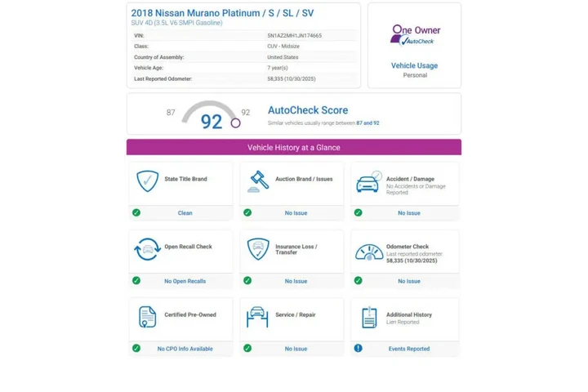Click green checkmark beside No Open Recalls
Image resolution: width=588 pixels, height=392 pixels.
[x=136, y=281]
